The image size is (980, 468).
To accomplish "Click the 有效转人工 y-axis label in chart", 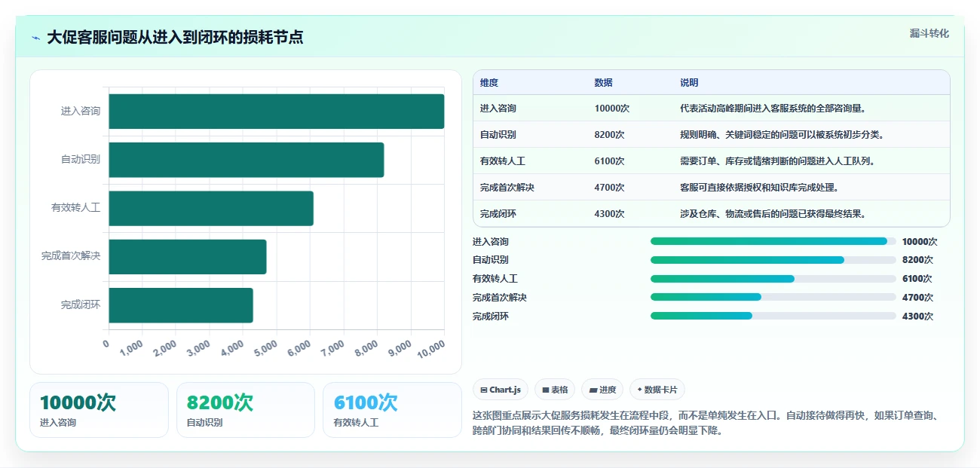I will (x=75, y=208).
